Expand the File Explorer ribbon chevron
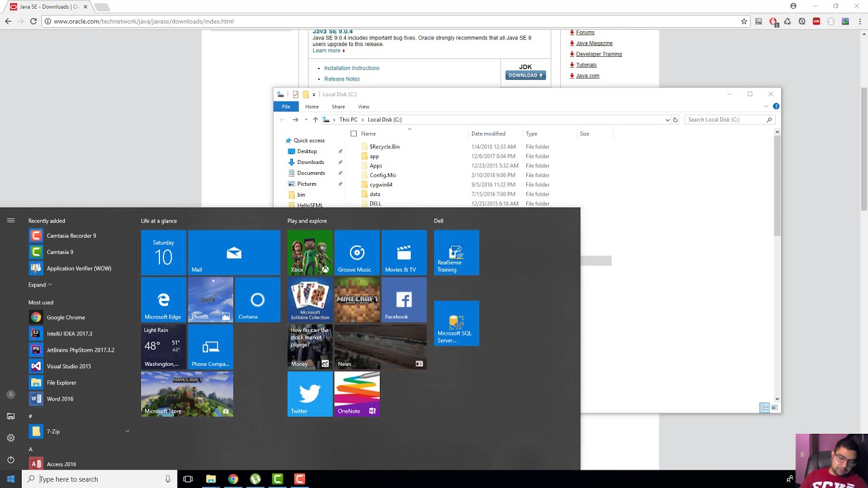Viewport: 868px width, 488px height. pyautogui.click(x=766, y=106)
